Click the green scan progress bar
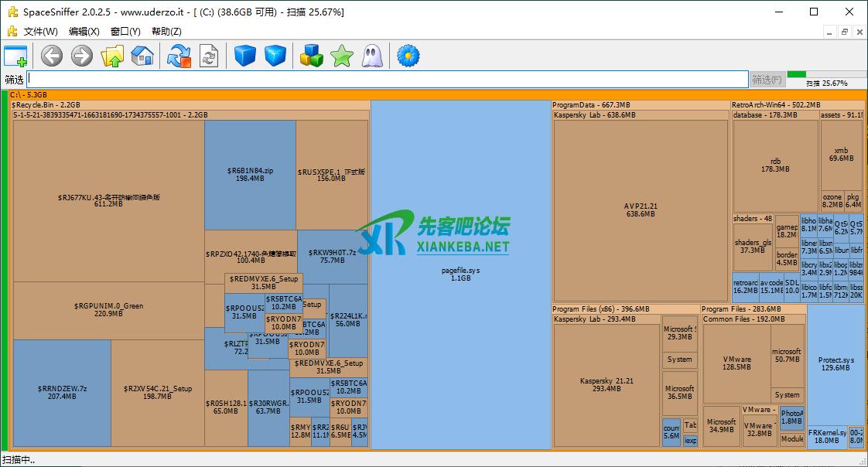The width and height of the screenshot is (868, 467). pos(825,74)
